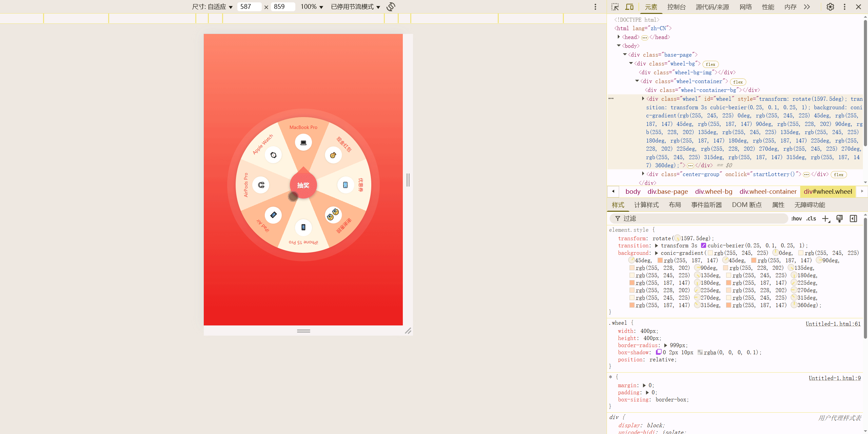Screen dimensions: 868x434
Task: Open more tabs chevron in DevTools
Action: coord(807,7)
